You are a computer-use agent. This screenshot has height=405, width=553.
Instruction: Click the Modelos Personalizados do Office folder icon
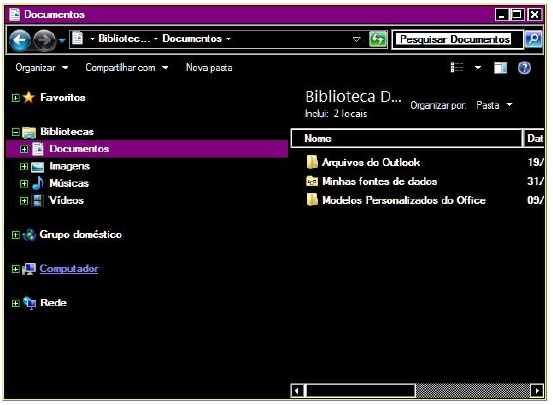(x=312, y=200)
